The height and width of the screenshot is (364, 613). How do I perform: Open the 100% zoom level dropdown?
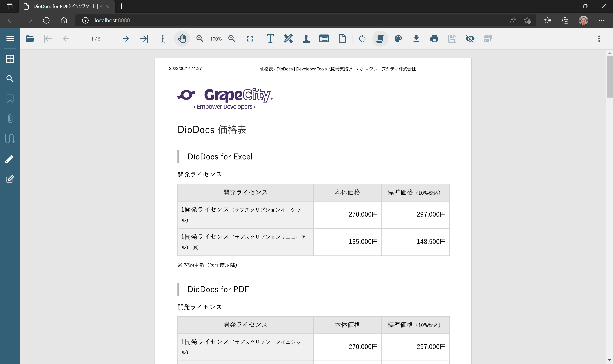[216, 39]
